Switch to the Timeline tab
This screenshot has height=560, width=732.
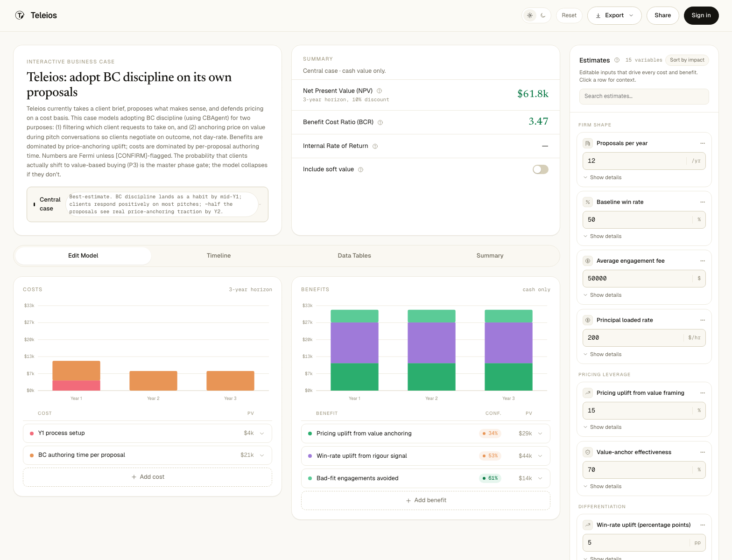218,256
